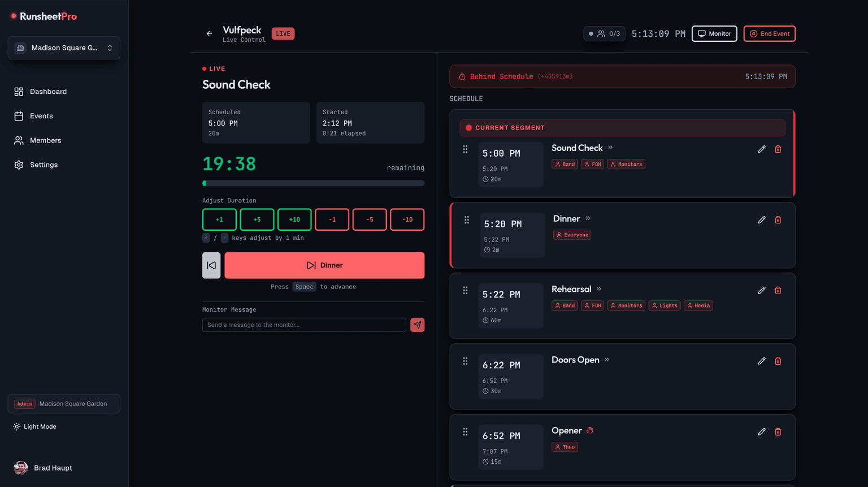This screenshot has height=487, width=868.
Task: Open the Madison Square Garden venue switcher
Action: pyautogui.click(x=64, y=48)
